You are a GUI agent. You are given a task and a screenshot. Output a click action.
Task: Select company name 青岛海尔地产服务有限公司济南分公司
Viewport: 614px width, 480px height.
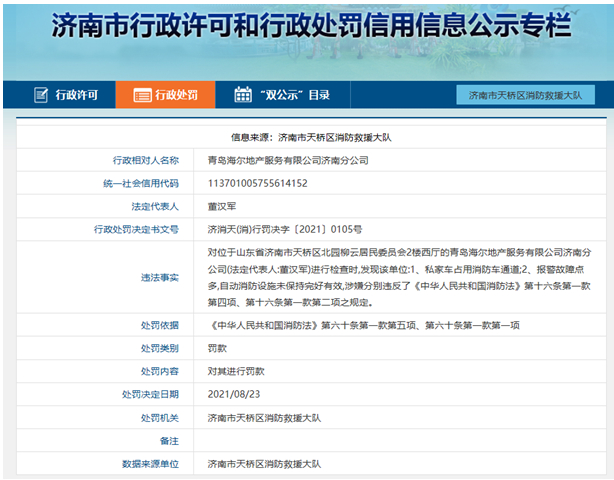tap(288, 160)
